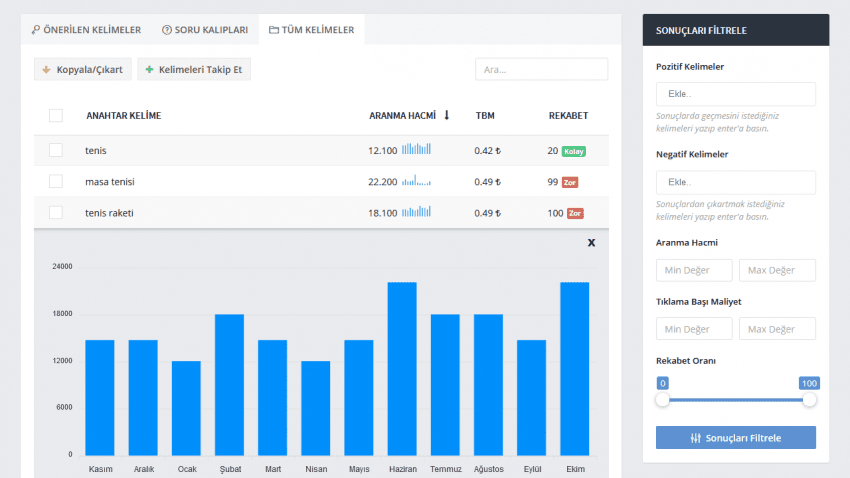Click the green Kolay badge
Image resolution: width=850 pixels, height=478 pixels.
point(574,151)
